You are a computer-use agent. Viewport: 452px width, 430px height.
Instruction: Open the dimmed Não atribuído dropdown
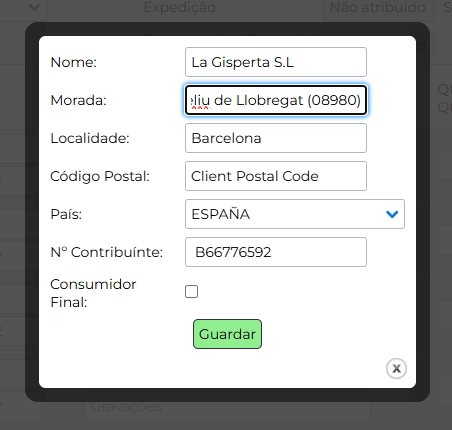(379, 7)
